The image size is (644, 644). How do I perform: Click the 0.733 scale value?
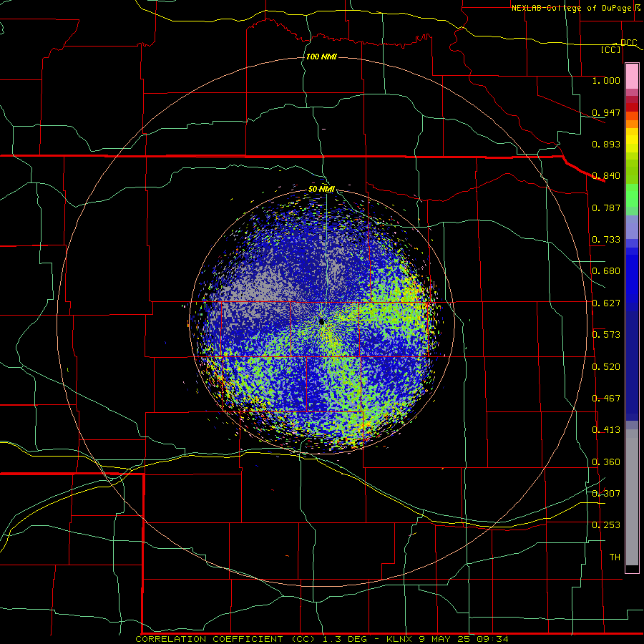[606, 240]
